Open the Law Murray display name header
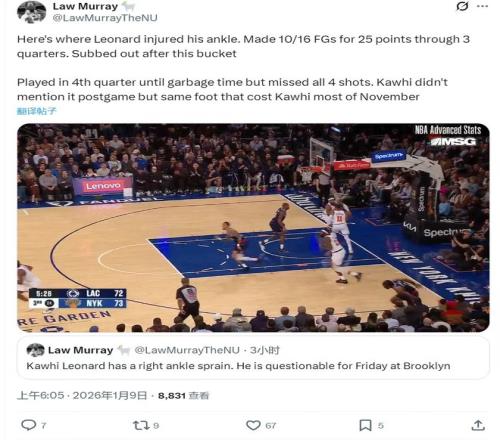Image resolution: width=500 pixels, height=440 pixels. click(85, 6)
